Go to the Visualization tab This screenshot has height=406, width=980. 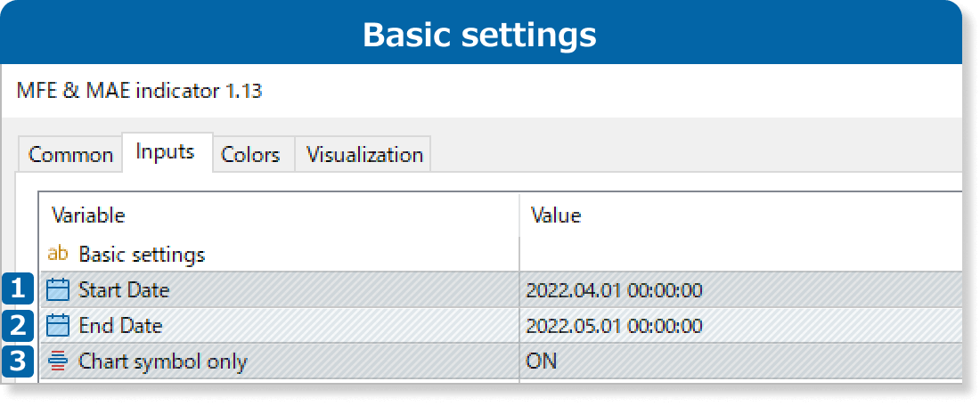point(364,155)
